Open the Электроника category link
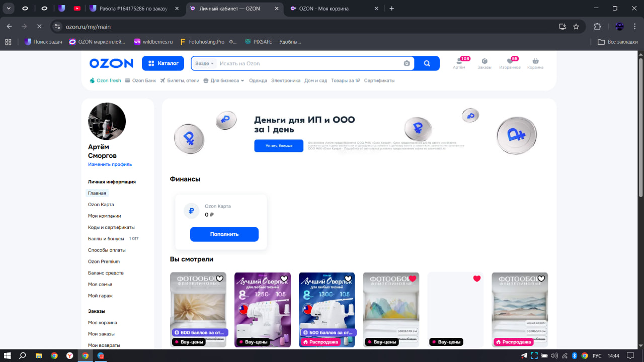Image resolution: width=644 pixels, height=362 pixels. pos(286,80)
